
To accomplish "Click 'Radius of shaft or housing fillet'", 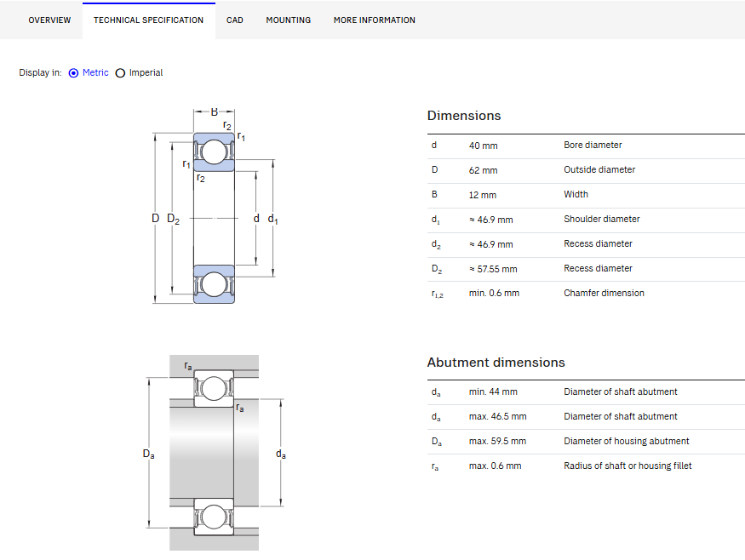I will pos(628,466).
